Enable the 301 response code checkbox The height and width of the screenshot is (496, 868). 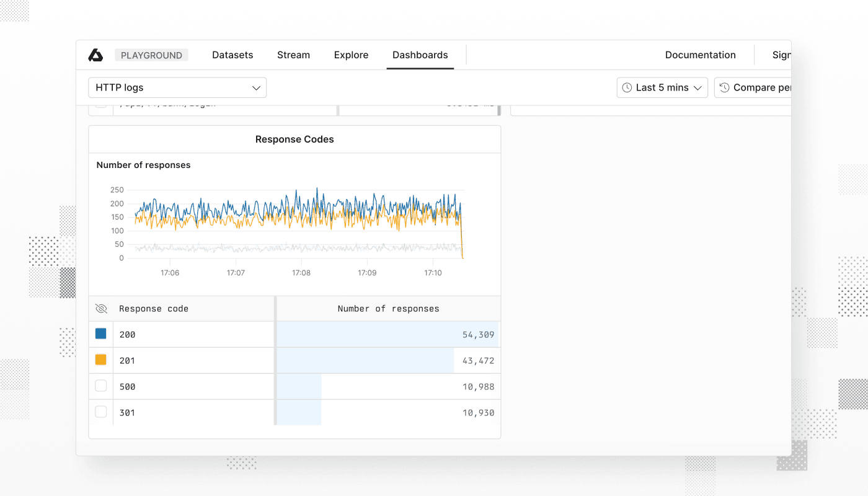coord(100,412)
